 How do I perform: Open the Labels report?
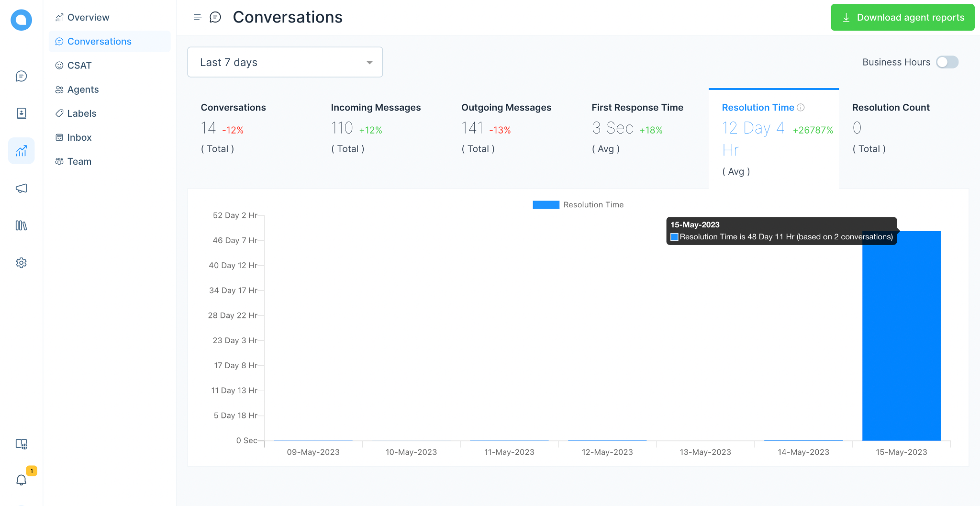coord(110,113)
